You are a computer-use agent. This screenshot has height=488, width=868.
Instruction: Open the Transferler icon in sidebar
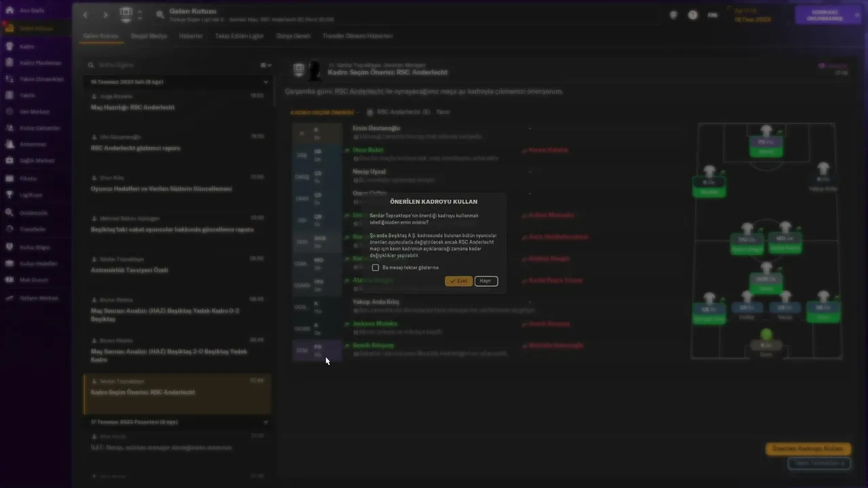pyautogui.click(x=9, y=229)
